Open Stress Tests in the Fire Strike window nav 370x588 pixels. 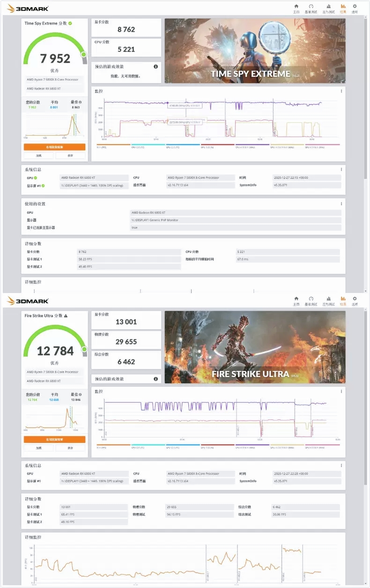coord(328,301)
